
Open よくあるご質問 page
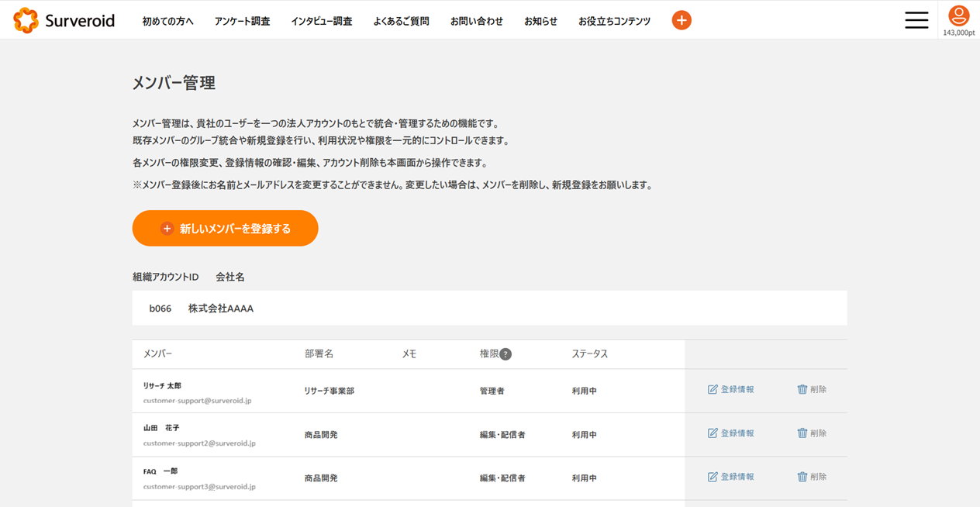(401, 22)
